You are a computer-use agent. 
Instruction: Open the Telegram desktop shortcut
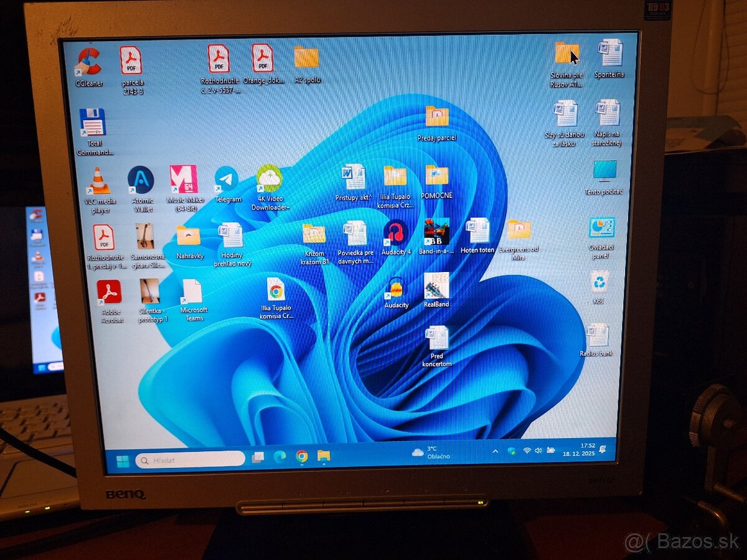[x=227, y=180]
